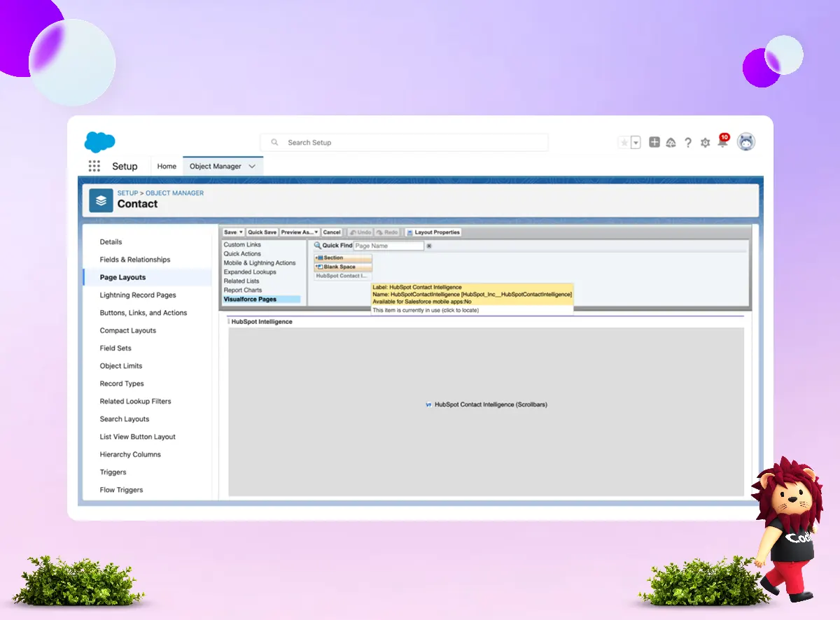
Task: Click the favorites star icon
Action: pos(624,143)
